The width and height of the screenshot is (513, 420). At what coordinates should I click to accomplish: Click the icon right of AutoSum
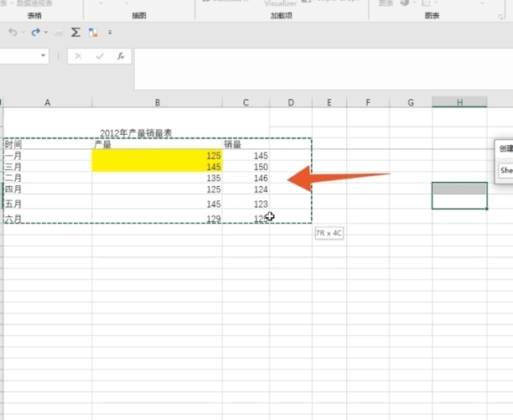point(92,32)
